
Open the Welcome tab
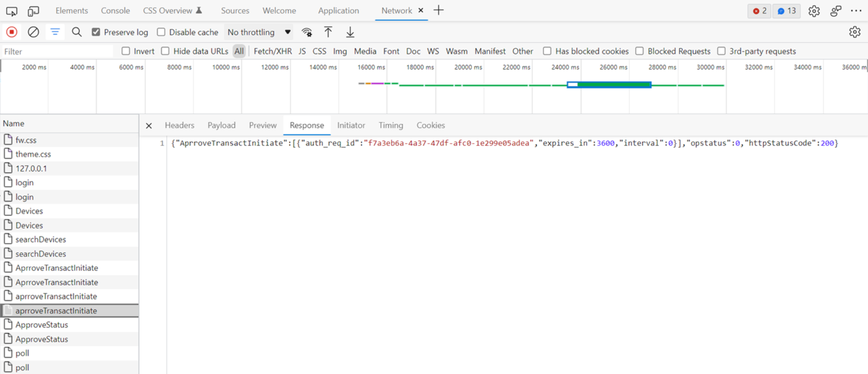pyautogui.click(x=279, y=10)
